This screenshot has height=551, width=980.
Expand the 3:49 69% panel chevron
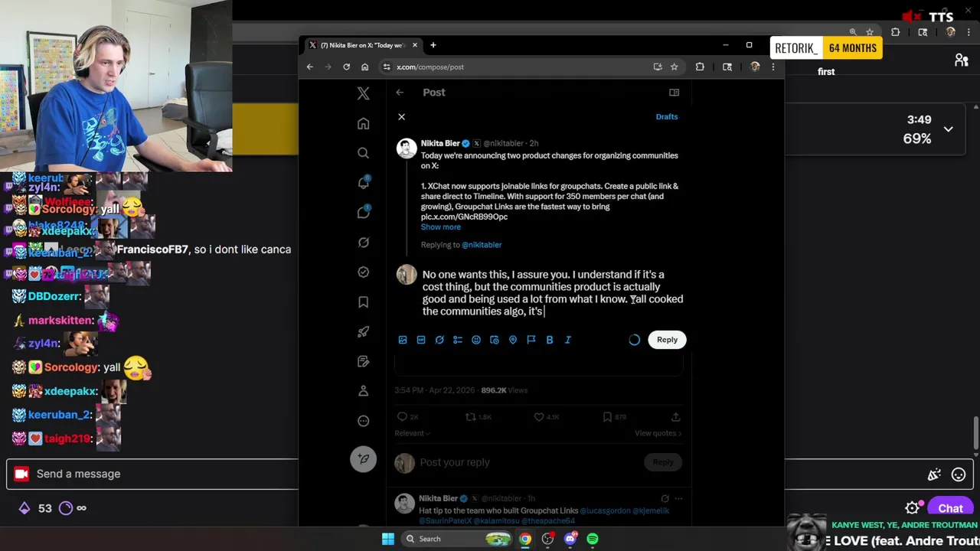948,129
